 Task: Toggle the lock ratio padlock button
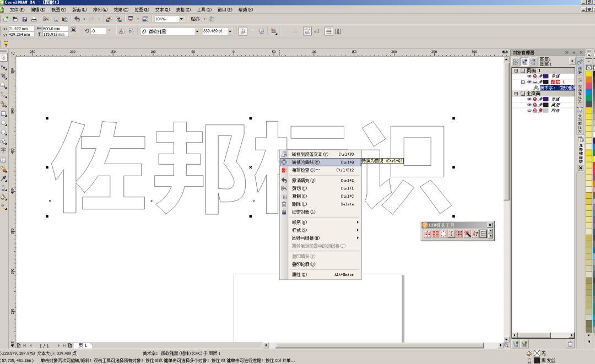(74, 29)
